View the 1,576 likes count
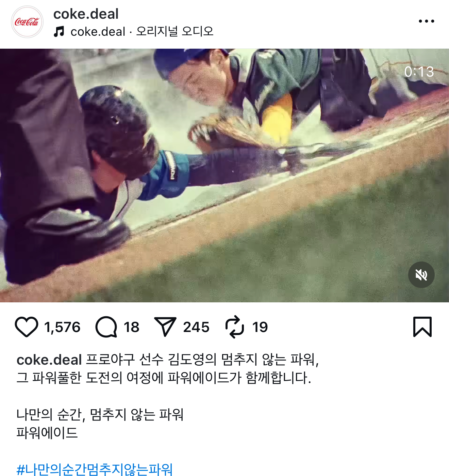 62,327
